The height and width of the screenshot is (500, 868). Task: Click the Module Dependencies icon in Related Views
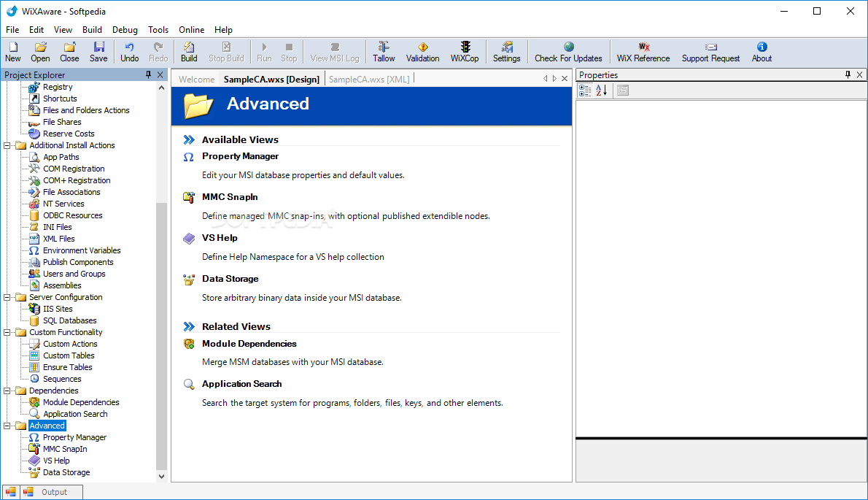(x=189, y=344)
